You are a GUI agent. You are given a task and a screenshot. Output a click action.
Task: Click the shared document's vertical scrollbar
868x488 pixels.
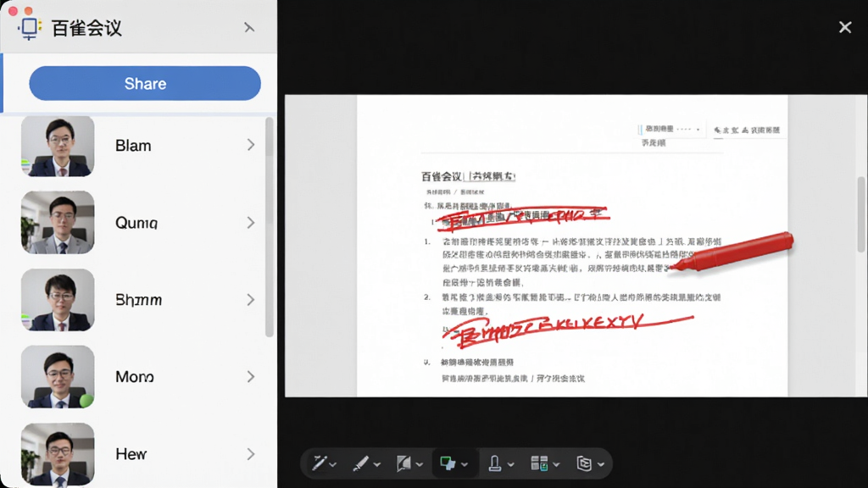[x=861, y=214]
